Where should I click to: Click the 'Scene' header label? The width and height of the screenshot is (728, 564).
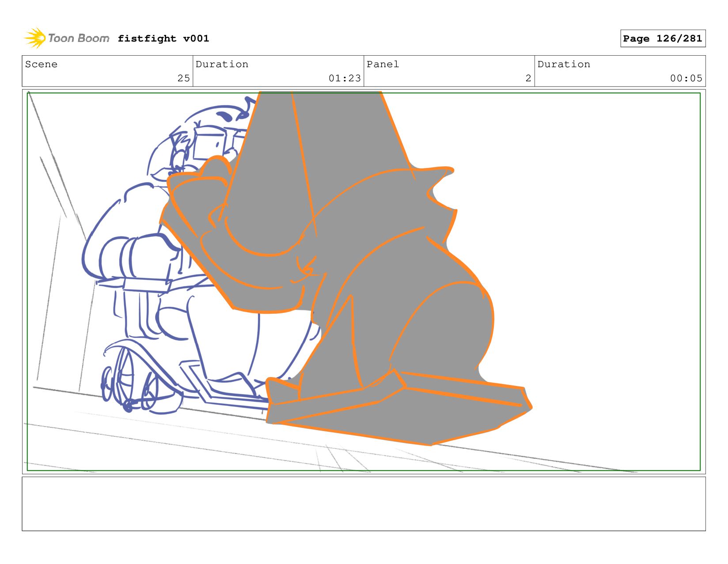coord(41,64)
